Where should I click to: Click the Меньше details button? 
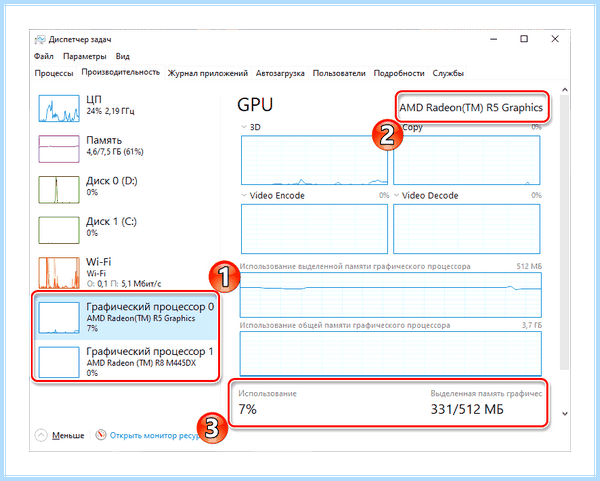pyautogui.click(x=68, y=435)
